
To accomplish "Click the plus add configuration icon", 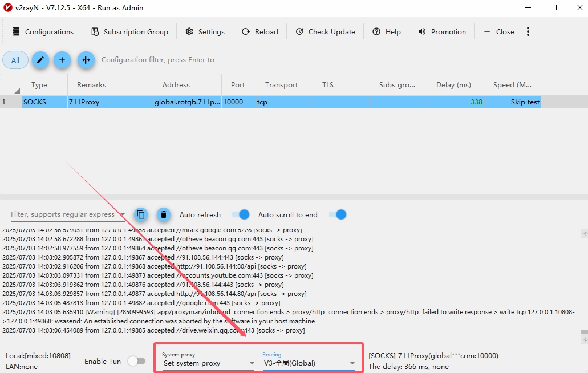I will (x=62, y=60).
